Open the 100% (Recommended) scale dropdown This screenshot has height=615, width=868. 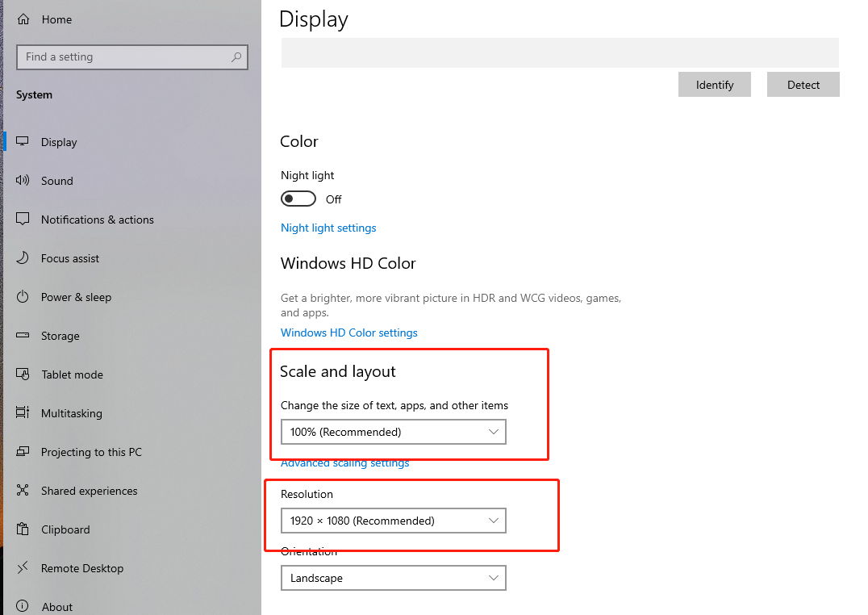393,432
